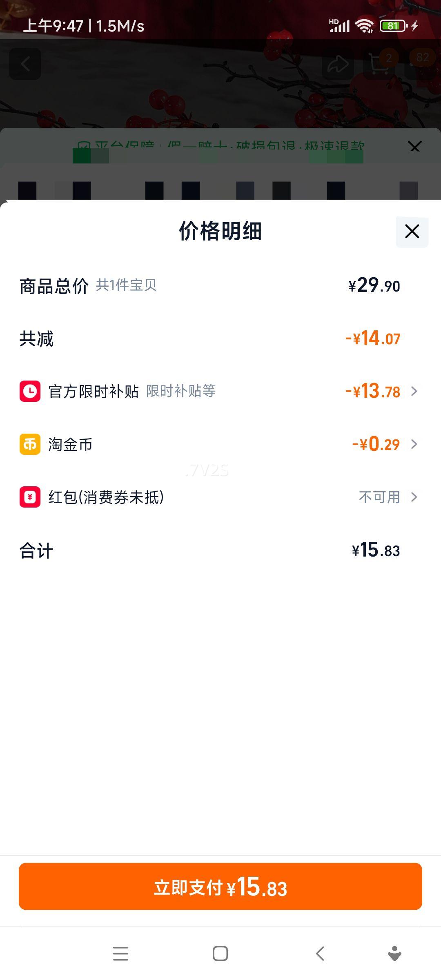Expand the 红包 row chevron
This screenshot has width=441, height=980.
pos(414,497)
